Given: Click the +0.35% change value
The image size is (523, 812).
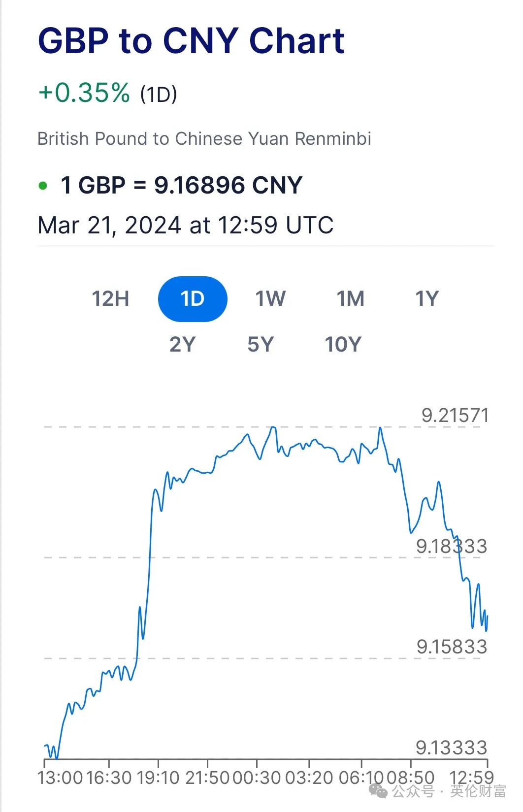Looking at the screenshot, I should (84, 93).
